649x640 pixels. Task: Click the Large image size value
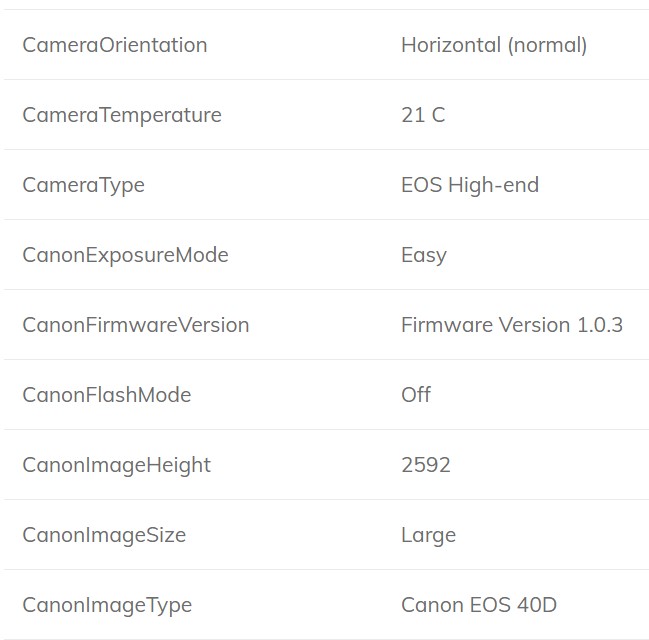coord(428,536)
